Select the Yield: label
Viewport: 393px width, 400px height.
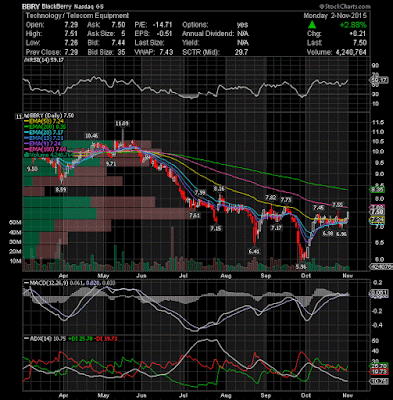click(x=191, y=43)
